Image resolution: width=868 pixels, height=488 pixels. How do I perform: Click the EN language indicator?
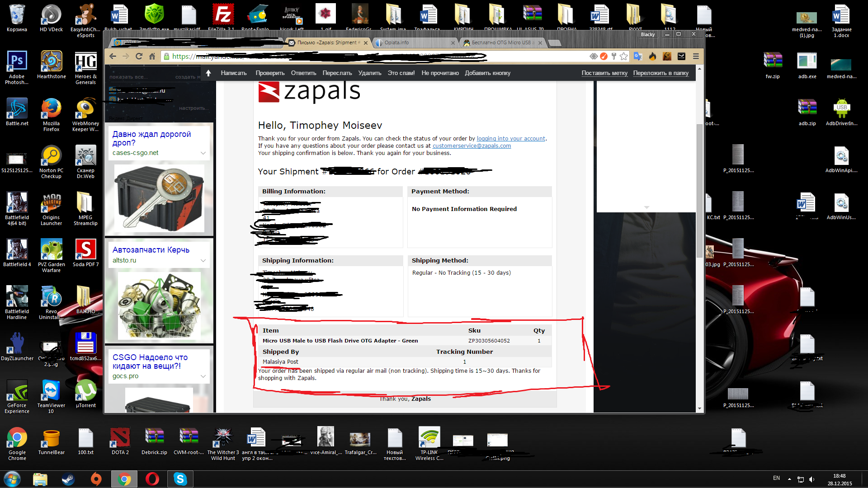(x=776, y=478)
